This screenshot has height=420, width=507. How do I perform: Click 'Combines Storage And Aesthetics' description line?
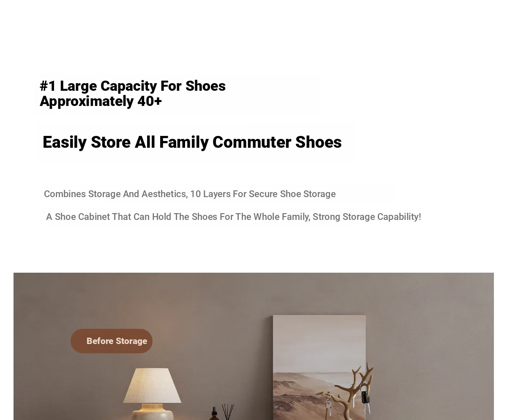pos(115,194)
